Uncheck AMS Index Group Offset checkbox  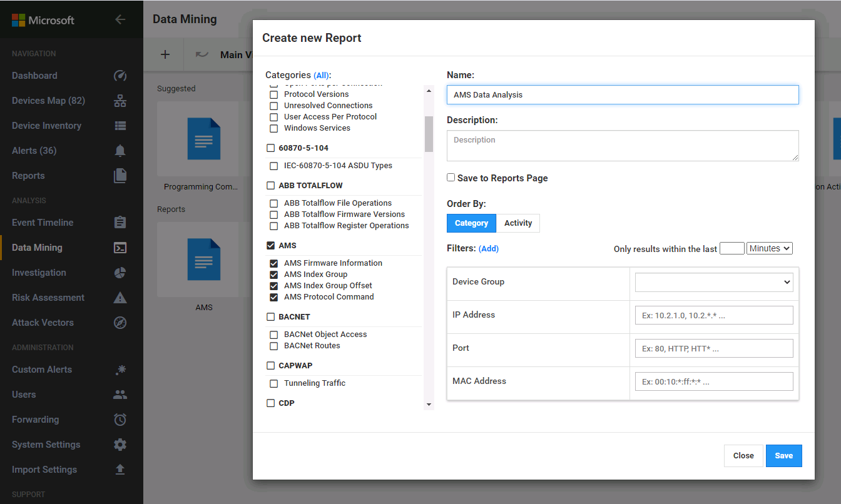coord(273,286)
